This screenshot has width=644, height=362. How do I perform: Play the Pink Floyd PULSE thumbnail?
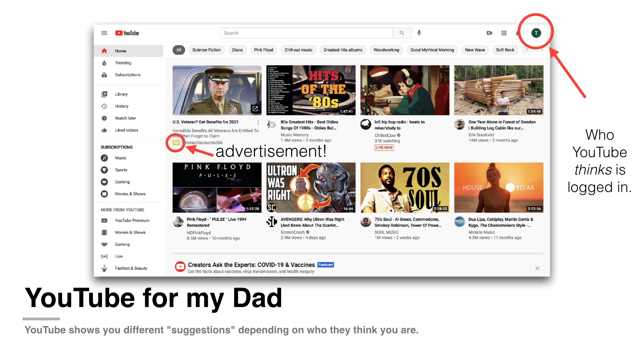point(217,188)
